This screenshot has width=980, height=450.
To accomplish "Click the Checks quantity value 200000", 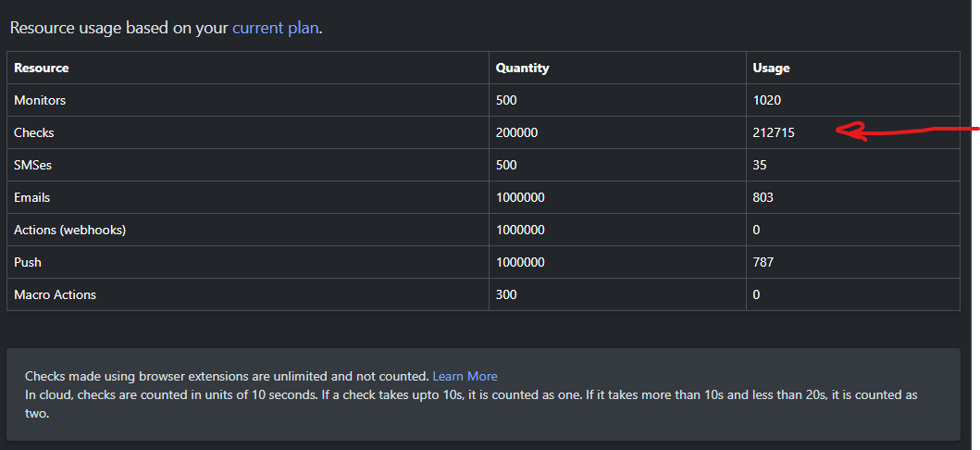I will click(x=516, y=132).
